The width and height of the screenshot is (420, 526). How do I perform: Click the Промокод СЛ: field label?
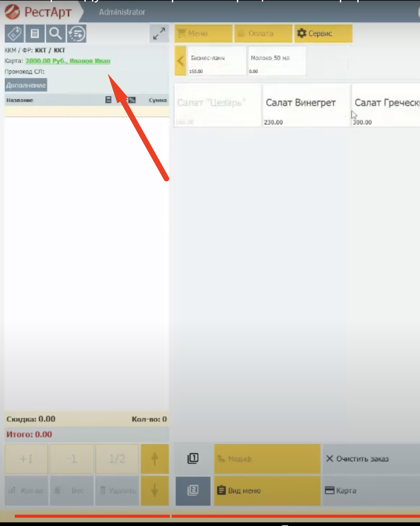click(24, 72)
